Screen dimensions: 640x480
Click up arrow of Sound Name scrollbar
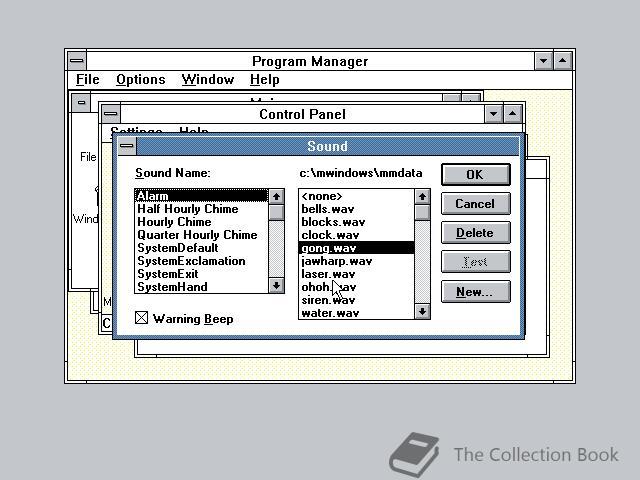276,197
